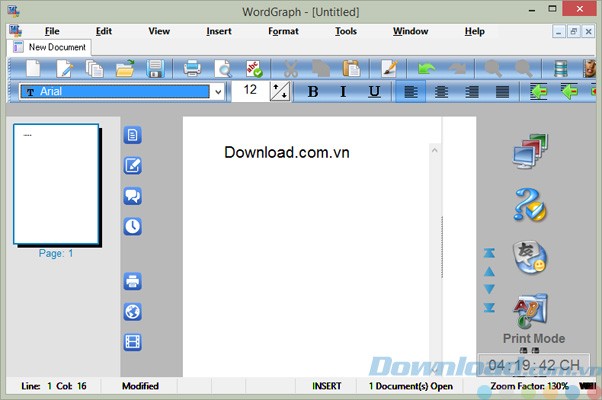Click the globe icon in left sidebar
602x400 pixels.
[x=132, y=311]
